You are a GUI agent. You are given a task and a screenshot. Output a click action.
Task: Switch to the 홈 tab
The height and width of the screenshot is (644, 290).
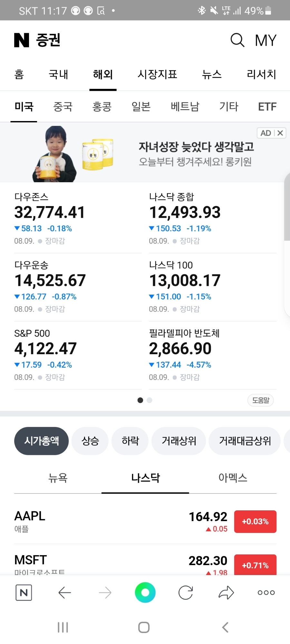coord(19,74)
